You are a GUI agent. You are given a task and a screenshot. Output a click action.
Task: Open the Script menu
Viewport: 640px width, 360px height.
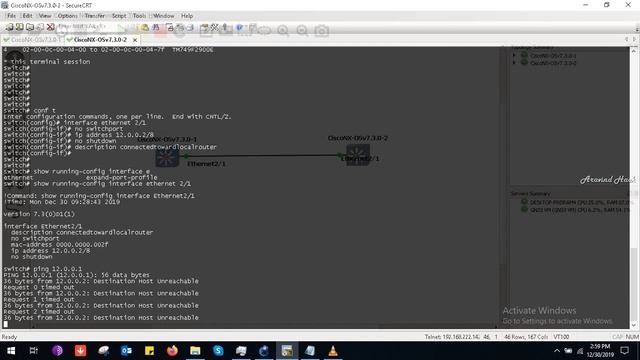point(119,16)
